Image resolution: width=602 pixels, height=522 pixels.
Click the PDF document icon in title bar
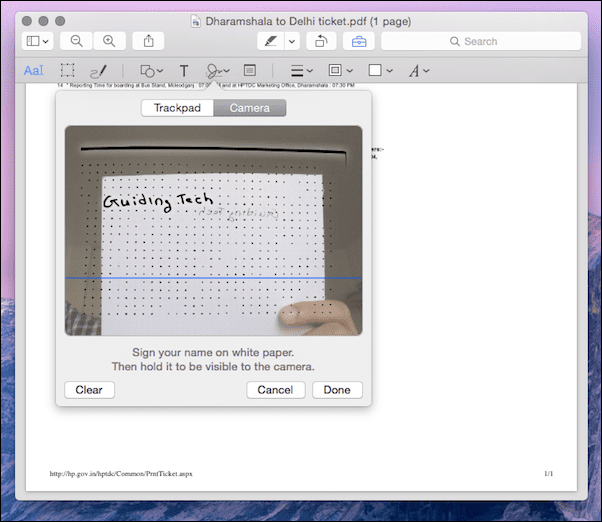tap(196, 21)
